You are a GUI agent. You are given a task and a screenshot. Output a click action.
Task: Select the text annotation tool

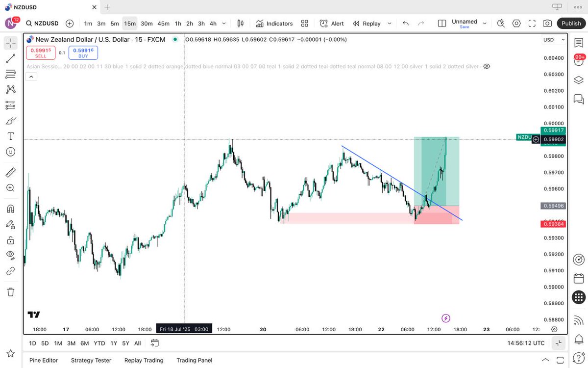(x=10, y=136)
